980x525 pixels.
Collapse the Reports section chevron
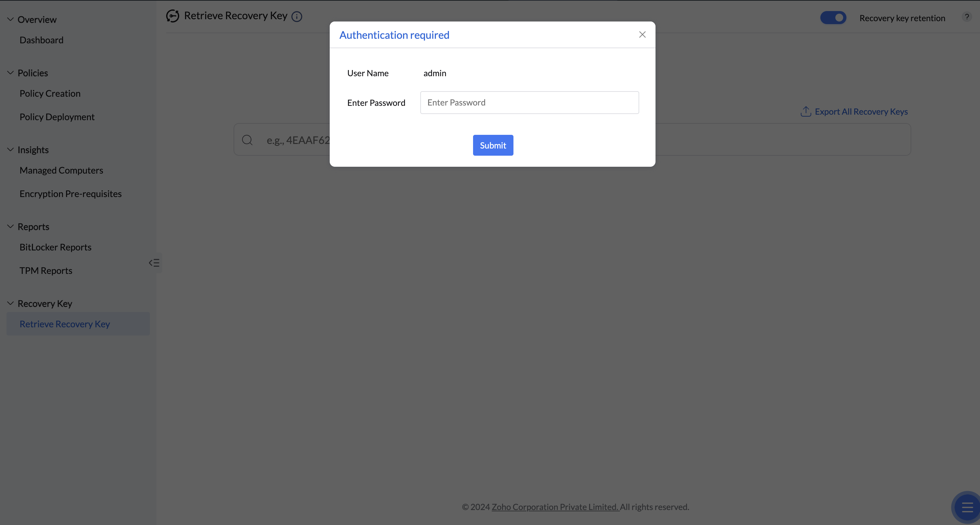[x=11, y=226]
